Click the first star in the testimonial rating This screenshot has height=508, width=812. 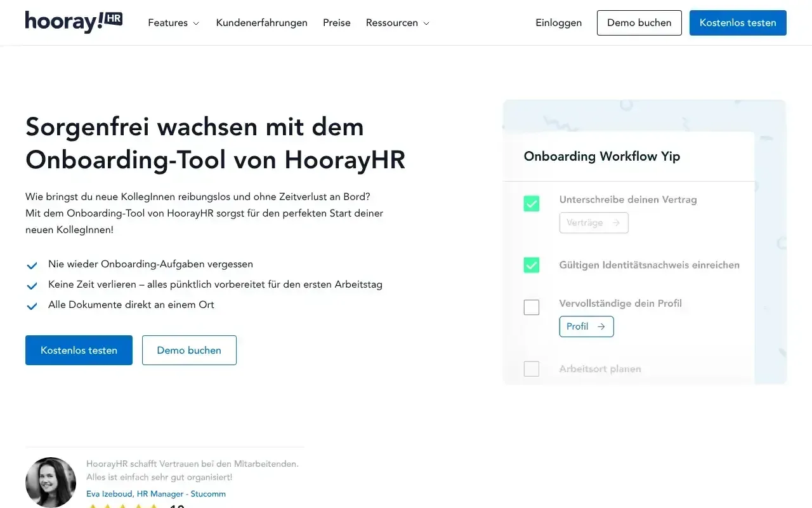pos(93,506)
